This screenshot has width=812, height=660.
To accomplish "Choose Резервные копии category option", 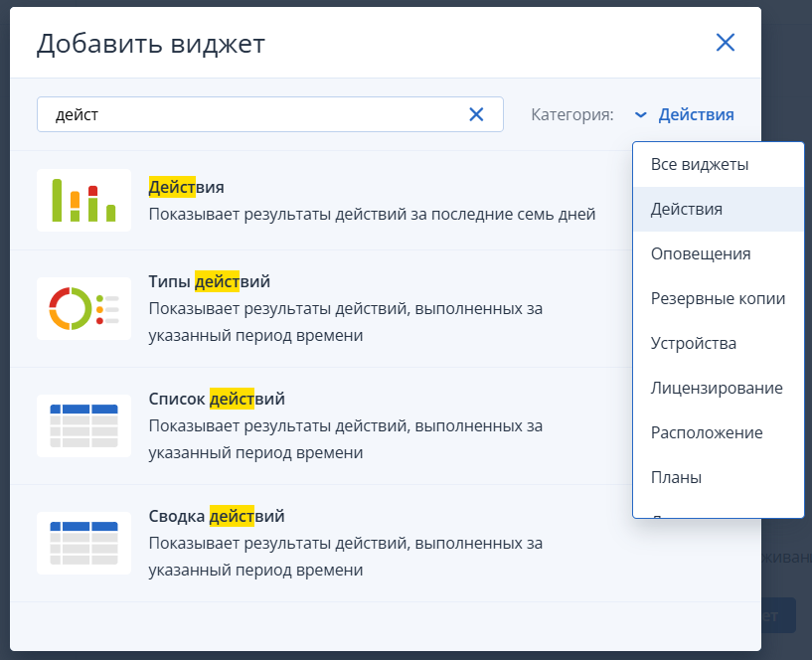I will (x=718, y=298).
